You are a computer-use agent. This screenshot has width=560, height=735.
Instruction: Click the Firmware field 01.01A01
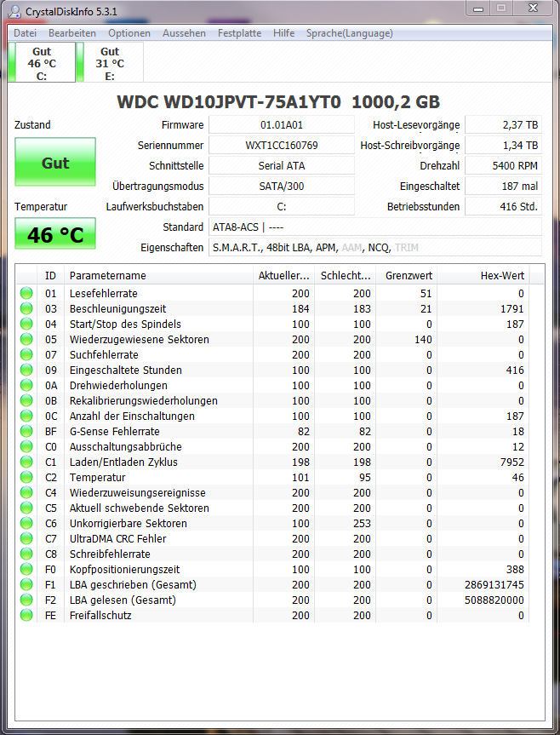pos(282,125)
